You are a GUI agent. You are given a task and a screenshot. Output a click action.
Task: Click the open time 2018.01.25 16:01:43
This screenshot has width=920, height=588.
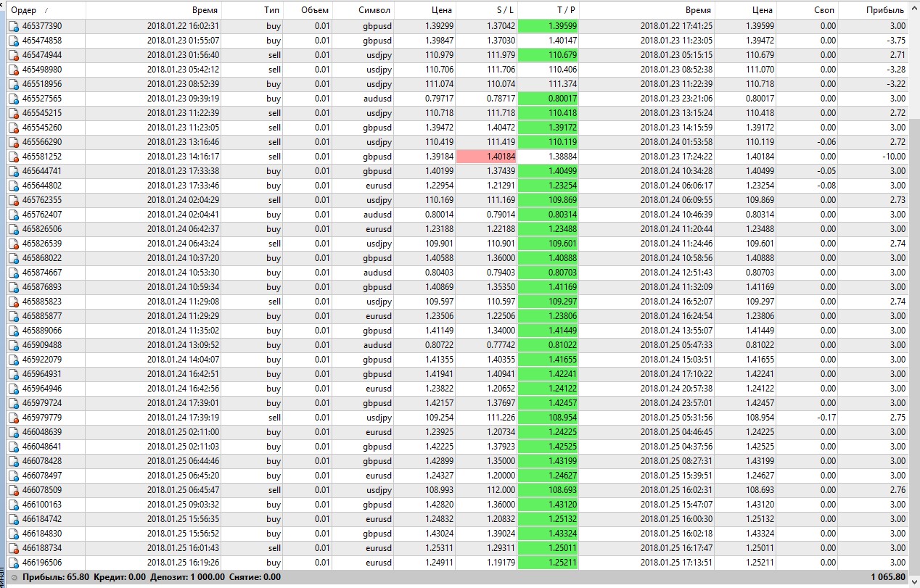(183, 548)
